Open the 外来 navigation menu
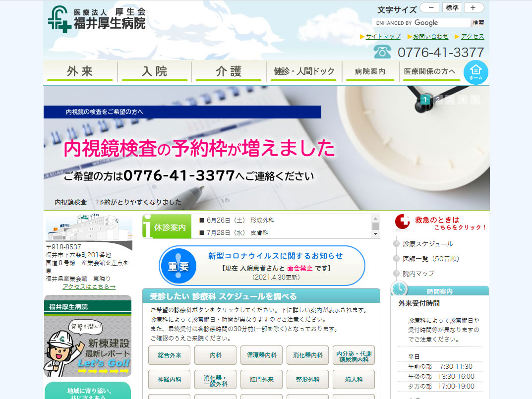Screen dimensions: 532x399 click(80, 71)
